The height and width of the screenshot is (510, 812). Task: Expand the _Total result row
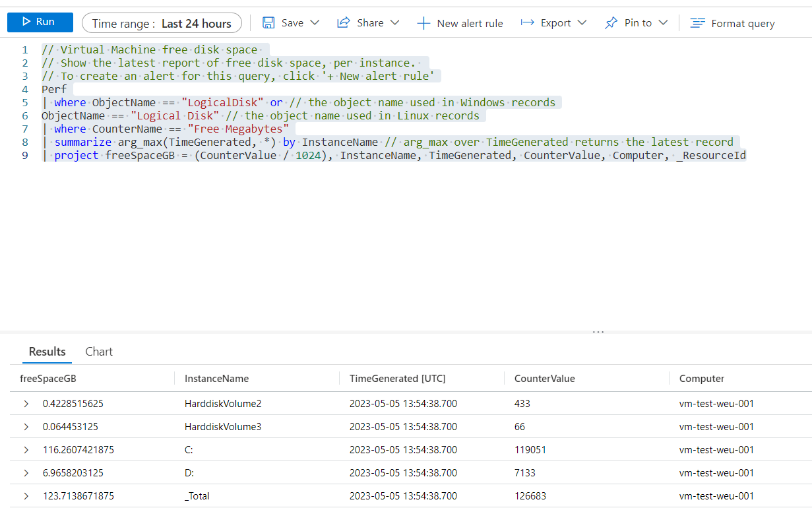pos(26,495)
